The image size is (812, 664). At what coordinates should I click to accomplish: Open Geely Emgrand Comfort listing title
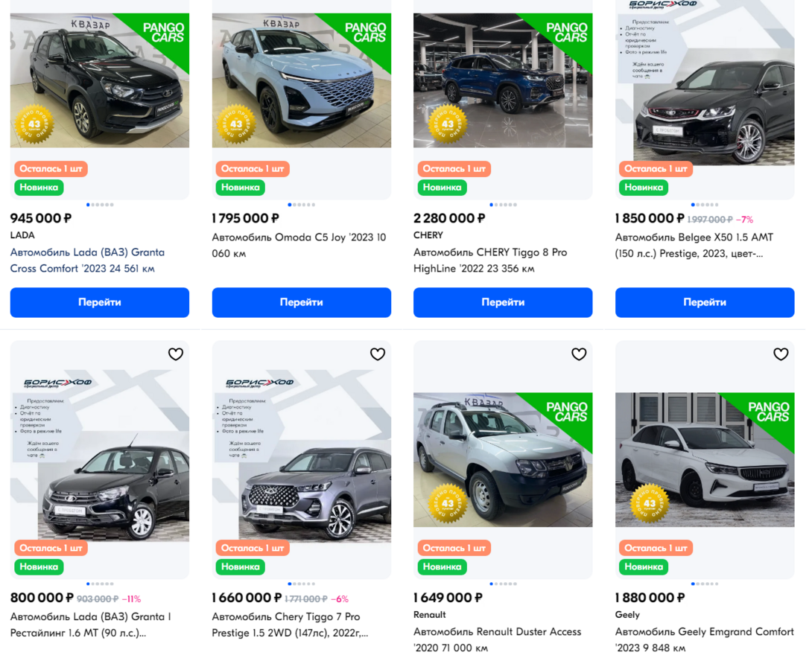point(704,639)
